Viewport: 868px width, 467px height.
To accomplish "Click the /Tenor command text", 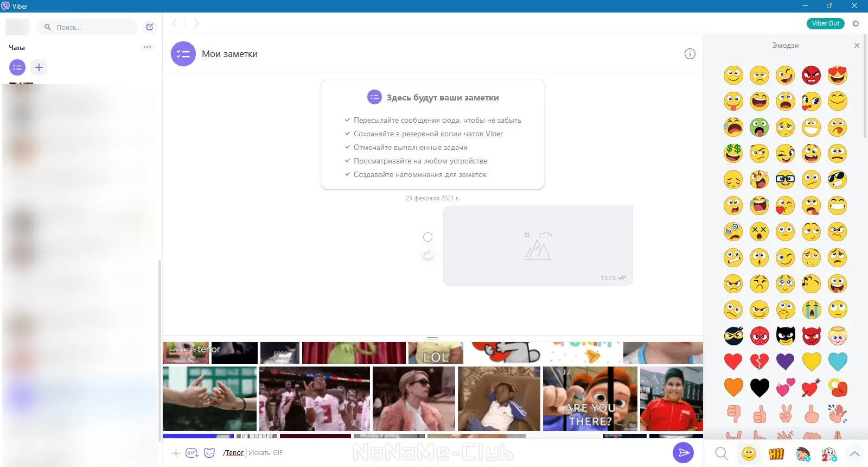I will pyautogui.click(x=233, y=453).
